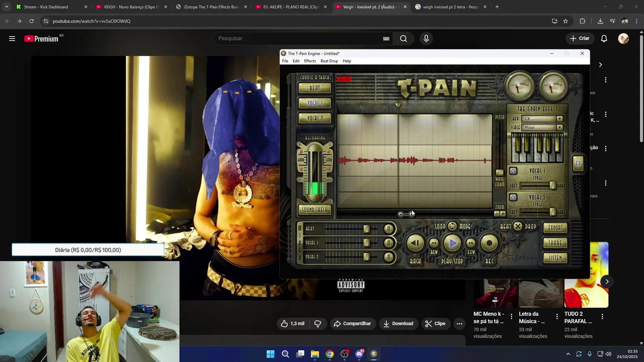The width and height of the screenshot is (644, 362).
Task: Open the Scale dropdown showing Minor
Action: (x=542, y=128)
